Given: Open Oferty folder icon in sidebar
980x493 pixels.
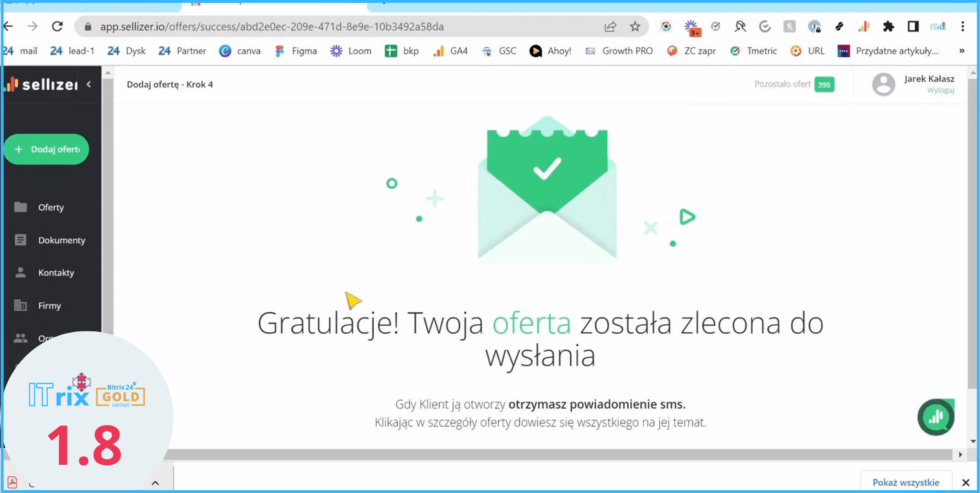Looking at the screenshot, I should 21,207.
